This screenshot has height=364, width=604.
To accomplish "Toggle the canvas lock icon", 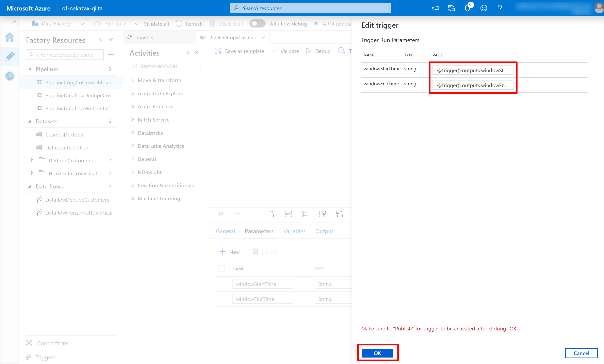I will coord(271,214).
